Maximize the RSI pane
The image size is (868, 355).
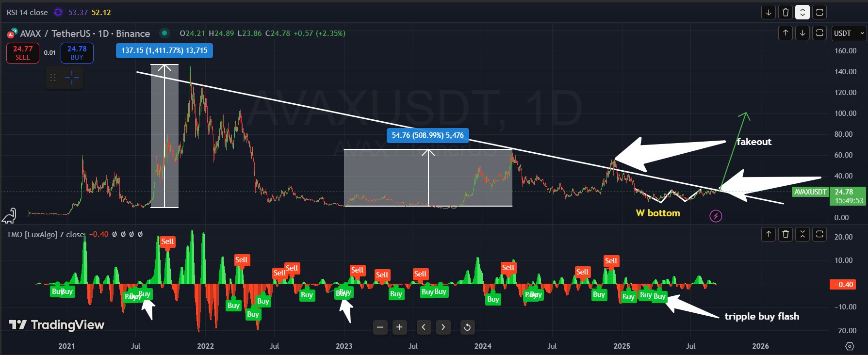819,12
